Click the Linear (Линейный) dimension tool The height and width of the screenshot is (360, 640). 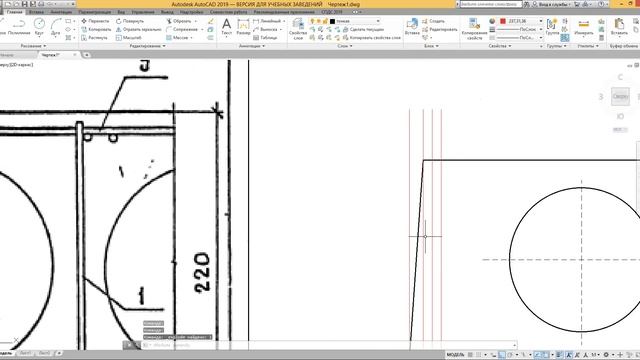point(267,21)
